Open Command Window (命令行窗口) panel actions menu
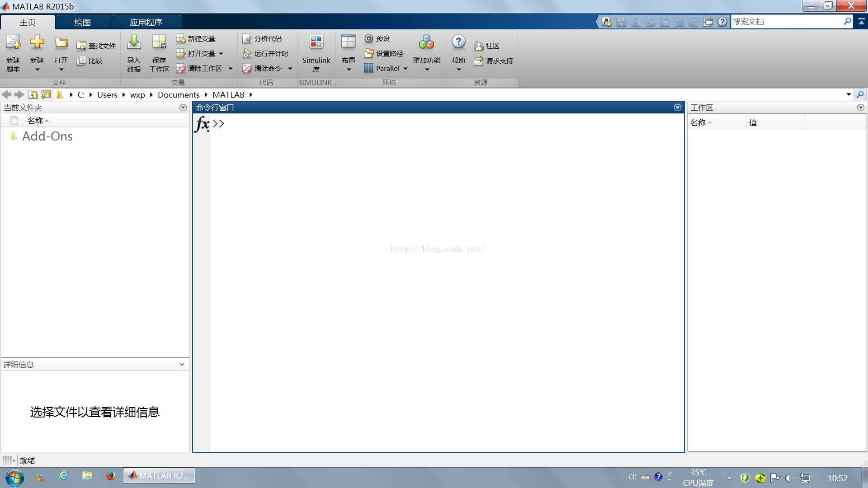Image resolution: width=868 pixels, height=488 pixels. pos(677,108)
